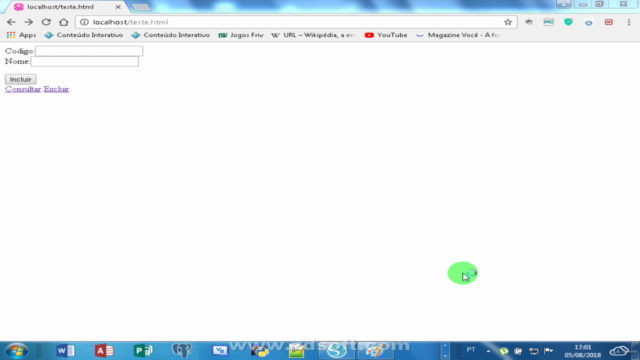640x360 pixels.
Task: Go back to previous page
Action: click(11, 22)
